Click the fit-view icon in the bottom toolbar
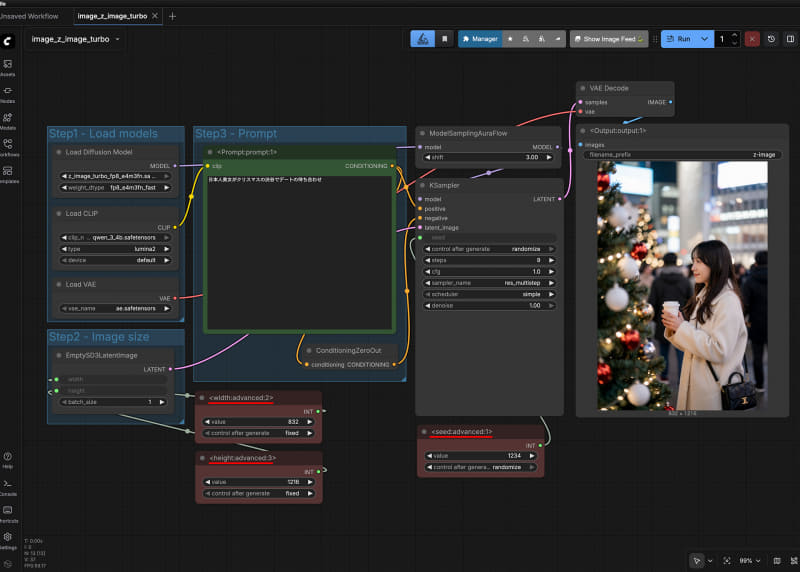The image size is (800, 572). [727, 560]
